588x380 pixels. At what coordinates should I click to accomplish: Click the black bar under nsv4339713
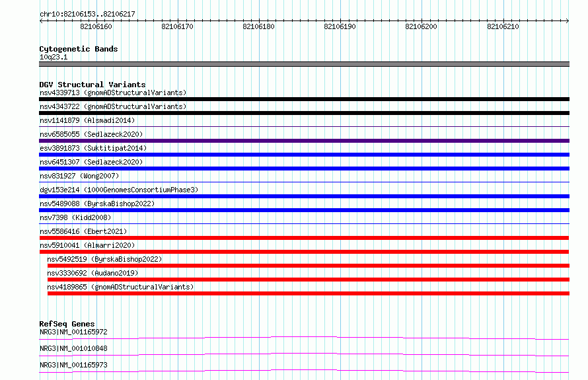point(304,99)
